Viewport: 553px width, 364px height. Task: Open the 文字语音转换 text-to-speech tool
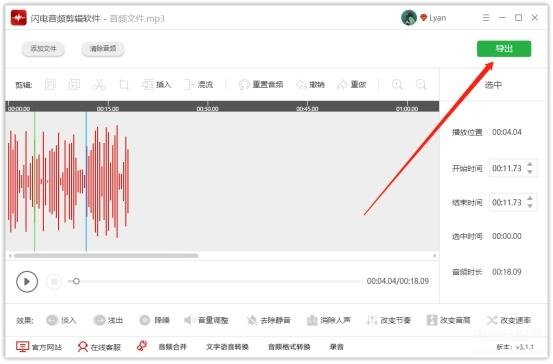[x=227, y=347]
